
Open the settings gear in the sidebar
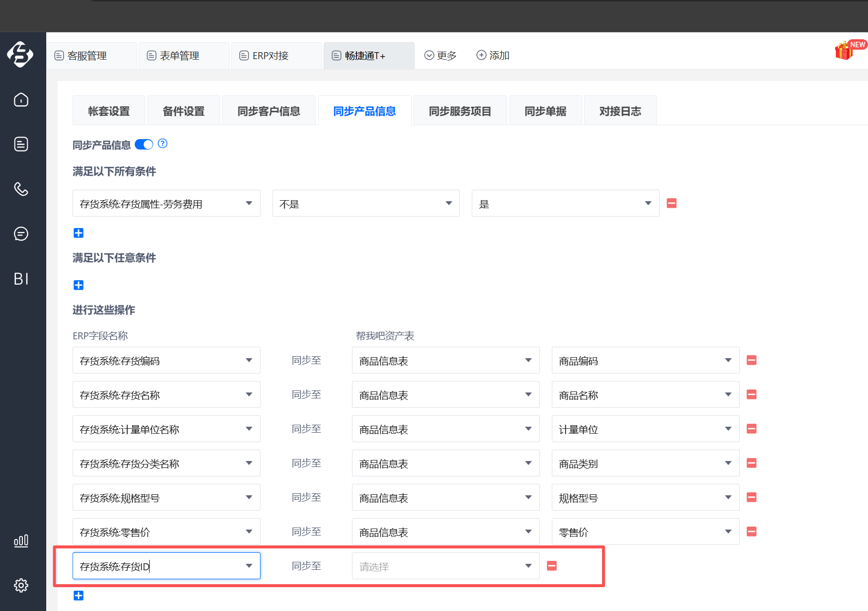pos(21,585)
